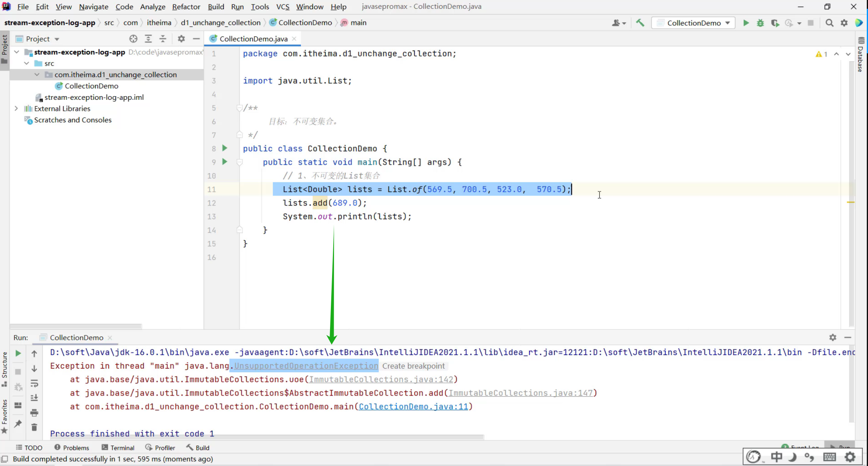Open CollectionDemo run configuration dropdown
The height and width of the screenshot is (466, 868).
click(x=694, y=23)
